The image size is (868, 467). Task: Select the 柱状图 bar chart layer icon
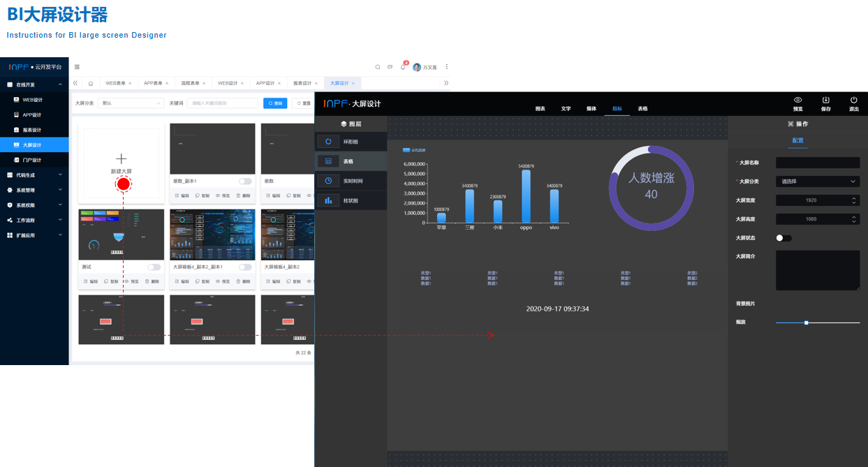click(x=328, y=200)
